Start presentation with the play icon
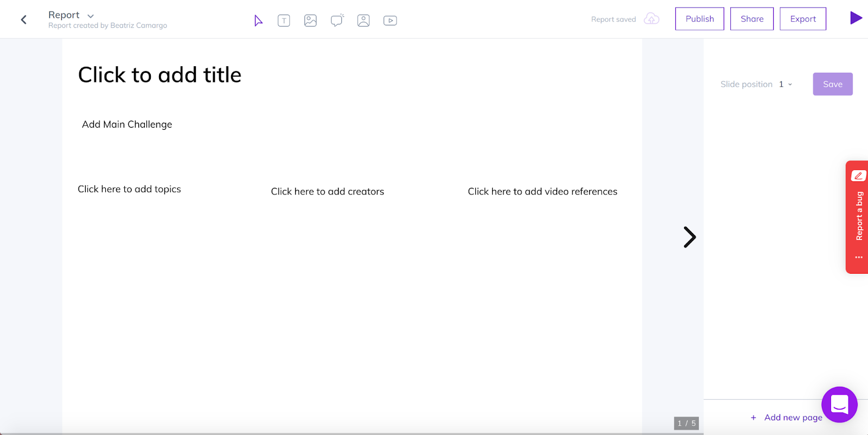 point(856,18)
